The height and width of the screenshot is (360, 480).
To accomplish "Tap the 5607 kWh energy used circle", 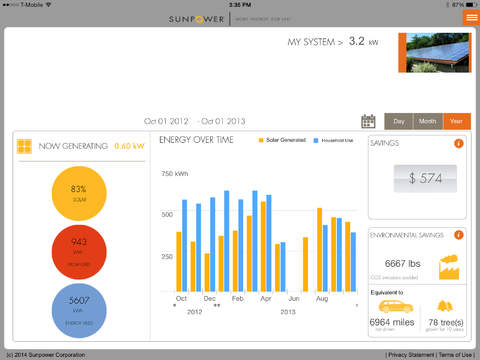I will [x=79, y=311].
